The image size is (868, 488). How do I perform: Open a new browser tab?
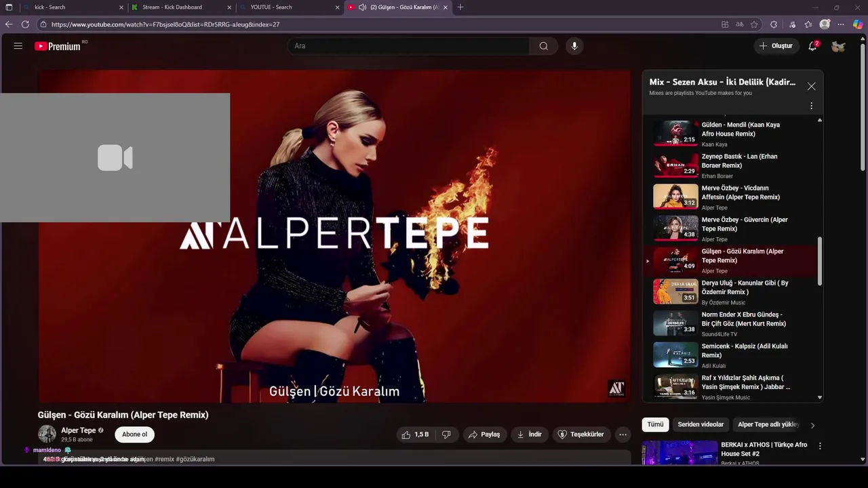coord(460,7)
